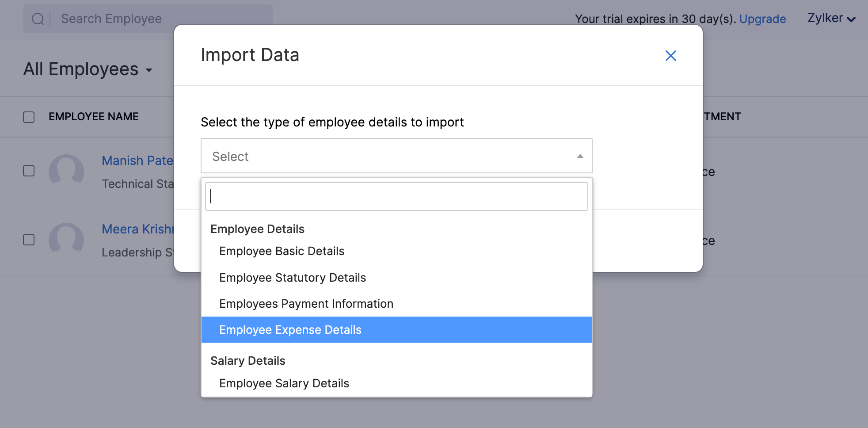Select Employee Basic Details option

(282, 251)
